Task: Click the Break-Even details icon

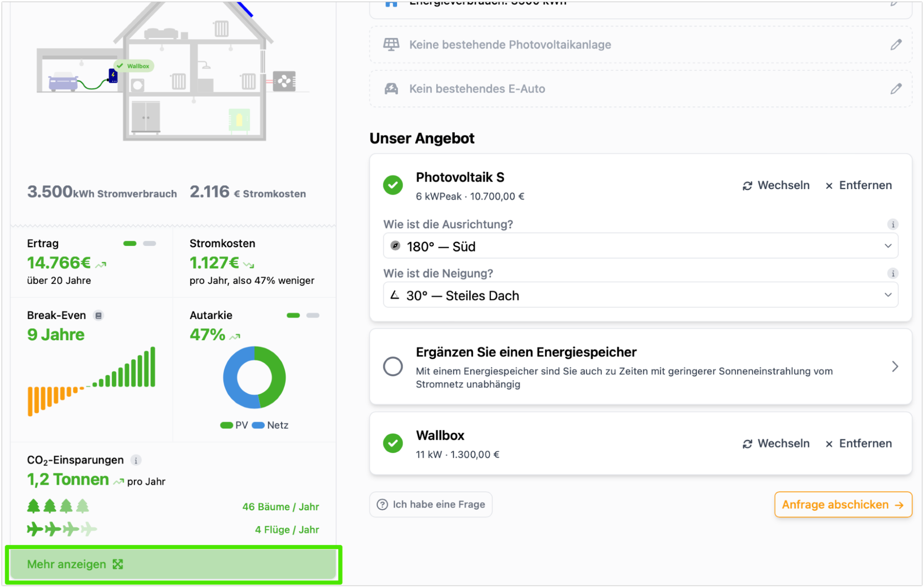Action: [98, 316]
